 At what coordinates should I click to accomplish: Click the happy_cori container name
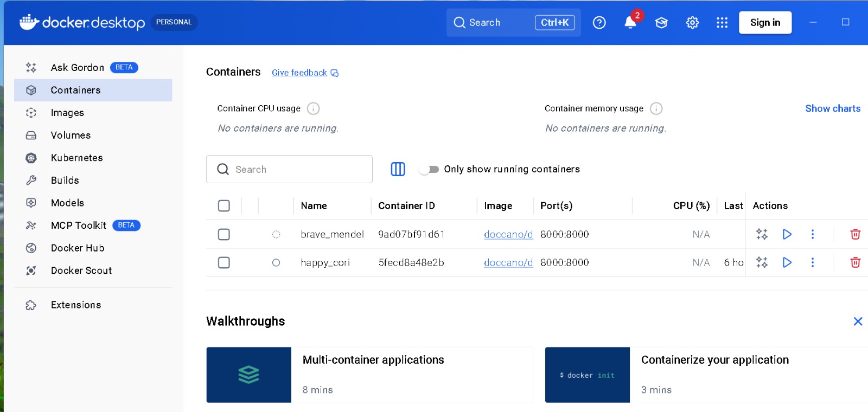coord(325,263)
